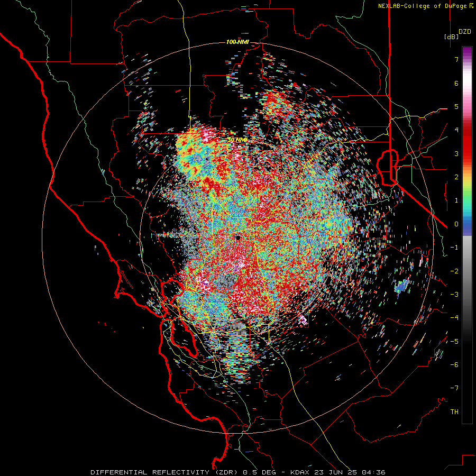The image size is (476, 476).
Task: Click the 1 dB value on the color scale
Action: [x=456, y=200]
